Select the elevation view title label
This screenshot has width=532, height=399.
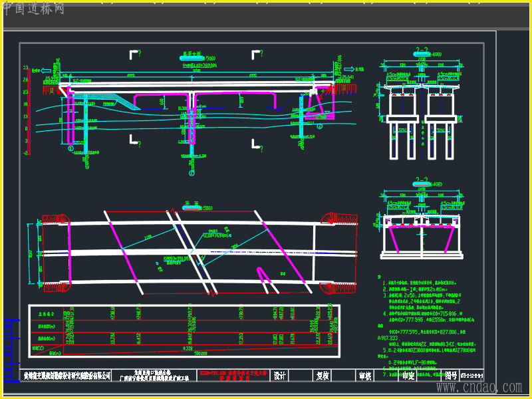click(192, 55)
